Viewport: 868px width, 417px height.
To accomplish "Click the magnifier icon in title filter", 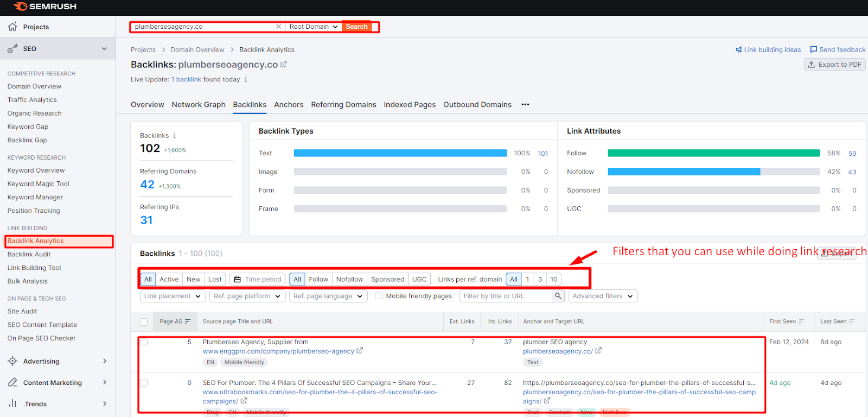I will click(x=558, y=296).
